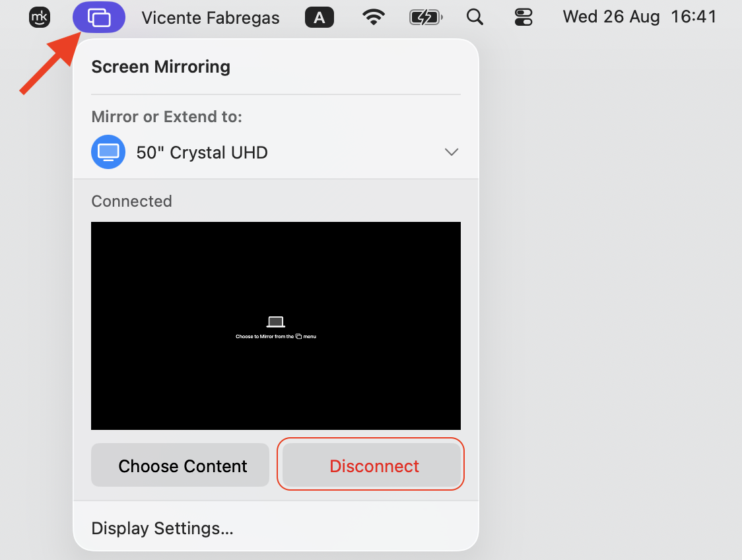Open the battery status menu
This screenshot has width=742, height=560.
point(426,18)
